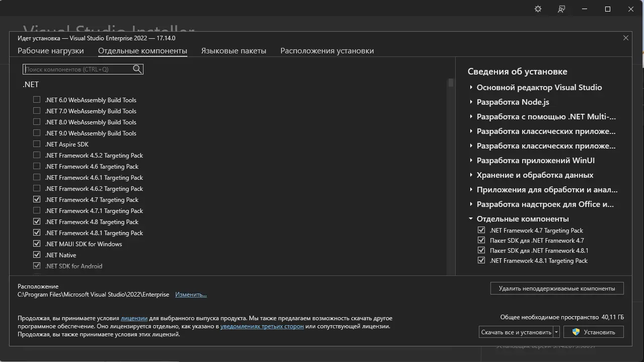Uncheck .NET Framework 4.8 Targeting Pack

pos(37,222)
